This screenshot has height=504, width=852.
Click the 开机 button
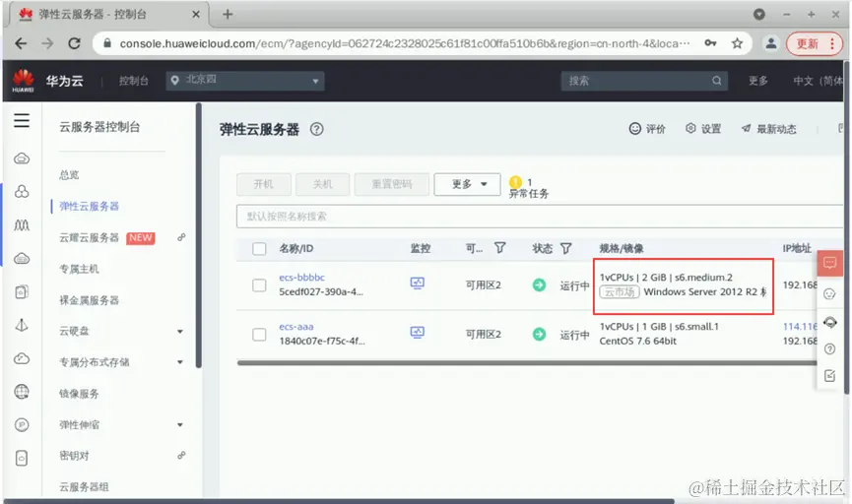[264, 184]
